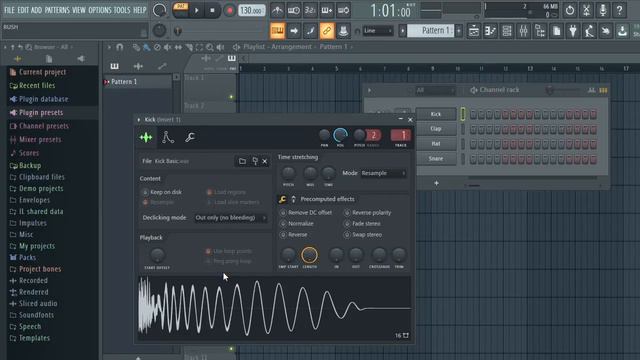Click the help question mark icon

619,10
